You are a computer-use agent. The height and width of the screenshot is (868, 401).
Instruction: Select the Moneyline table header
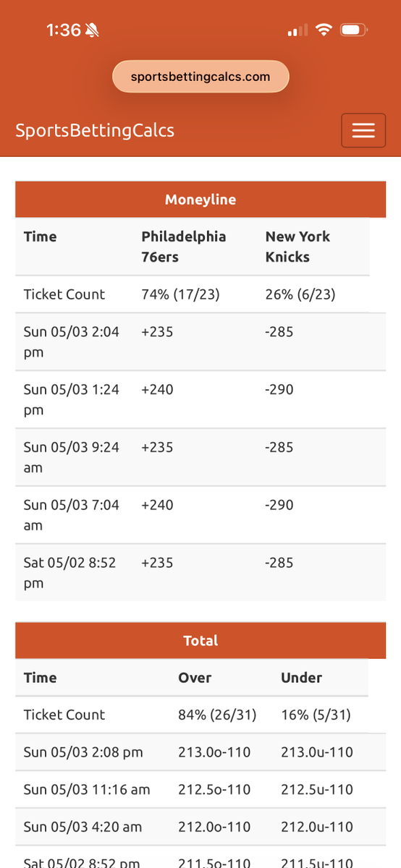[x=200, y=200]
